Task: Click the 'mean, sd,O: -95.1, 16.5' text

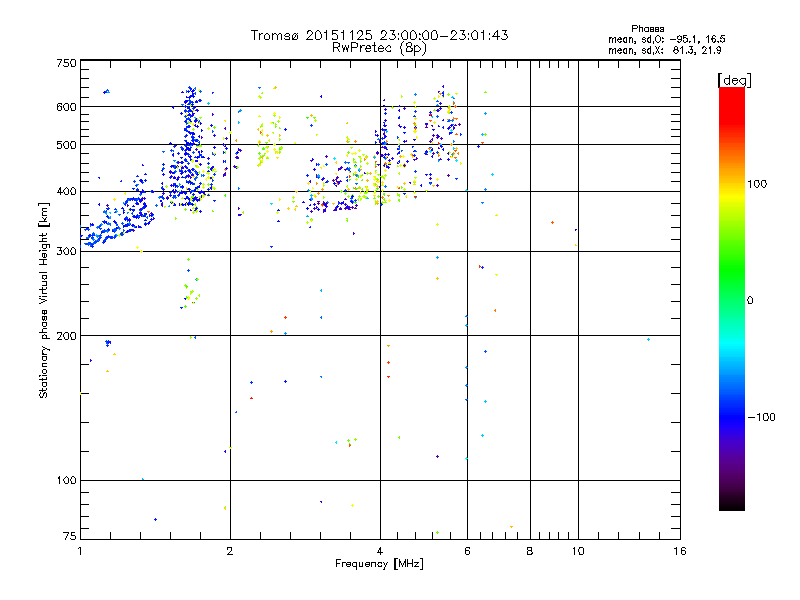Action: point(666,40)
